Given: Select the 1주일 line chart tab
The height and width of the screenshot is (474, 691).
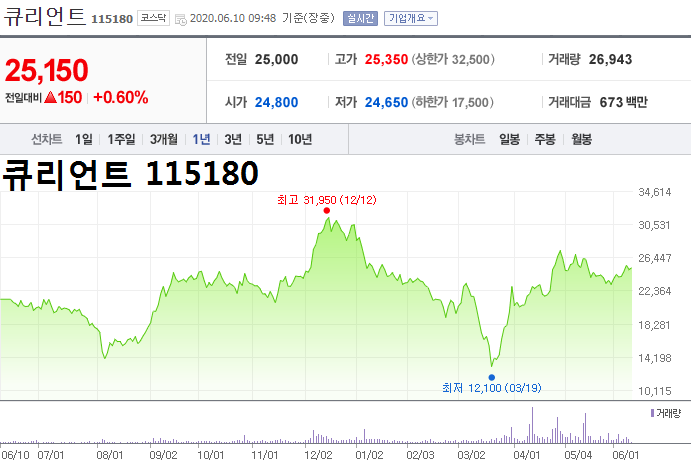Looking at the screenshot, I should [122, 140].
